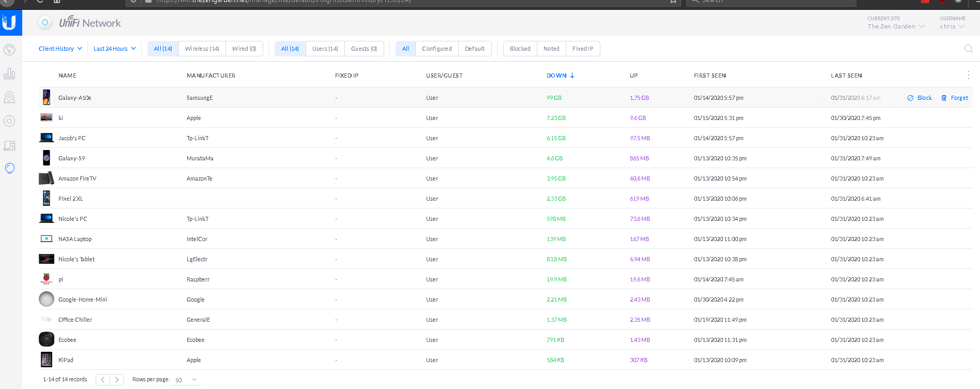Open the UniFi Dashboard sidebar icon
980x389 pixels.
coord(9,50)
